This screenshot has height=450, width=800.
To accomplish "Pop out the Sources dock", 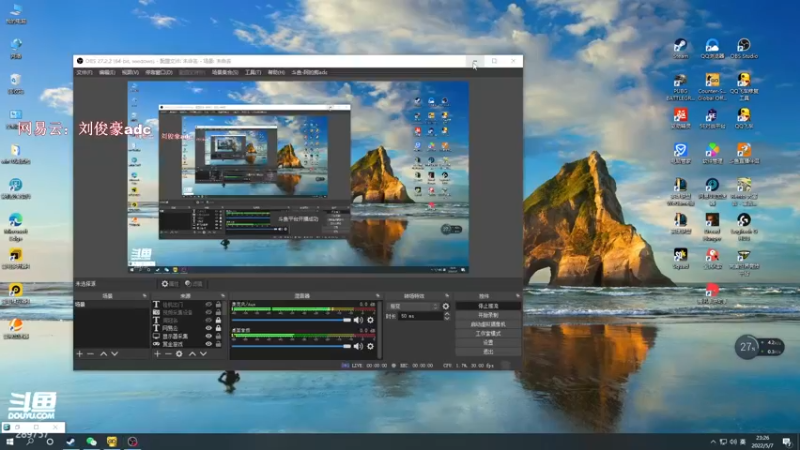I will (223, 296).
